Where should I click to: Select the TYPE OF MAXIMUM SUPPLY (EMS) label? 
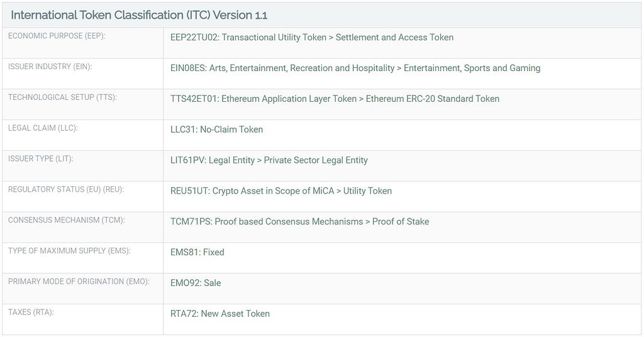(69, 251)
